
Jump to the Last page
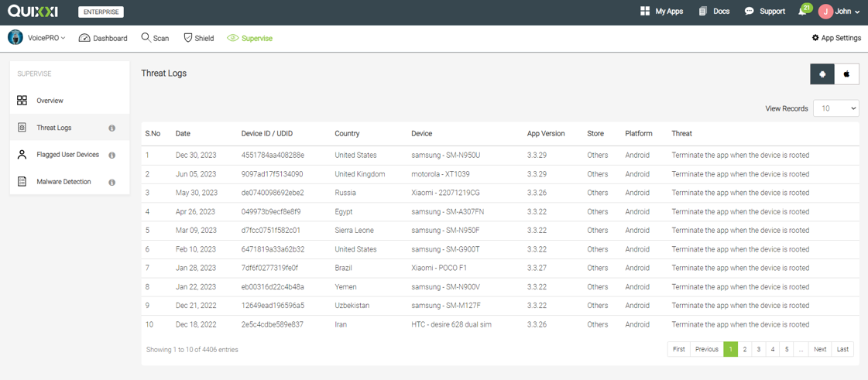(x=842, y=349)
